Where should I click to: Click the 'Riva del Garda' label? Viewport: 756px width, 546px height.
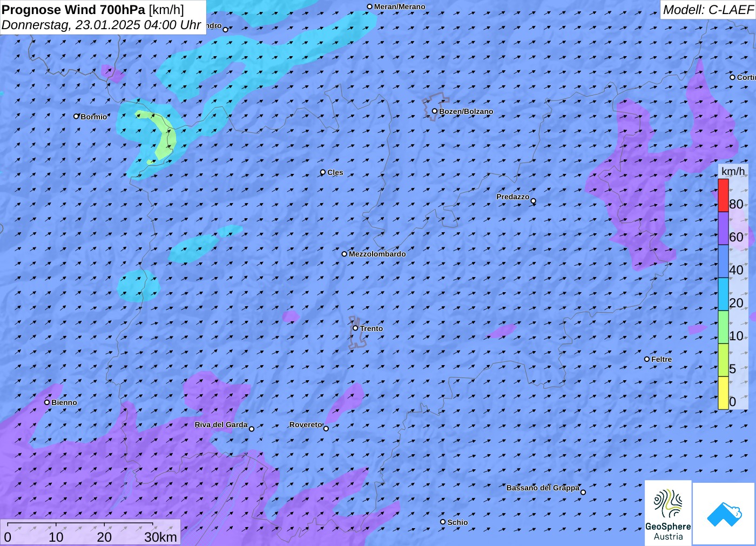(x=221, y=425)
